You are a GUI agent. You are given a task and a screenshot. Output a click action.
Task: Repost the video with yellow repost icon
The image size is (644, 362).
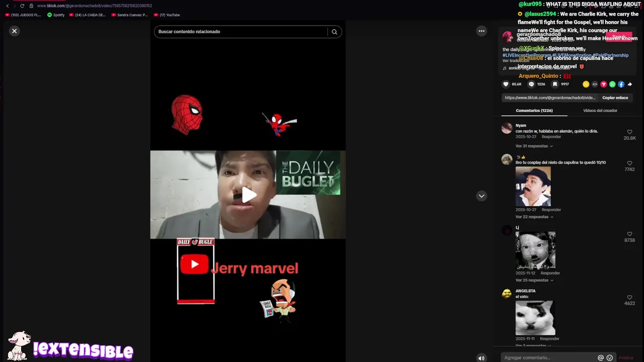[x=586, y=84]
